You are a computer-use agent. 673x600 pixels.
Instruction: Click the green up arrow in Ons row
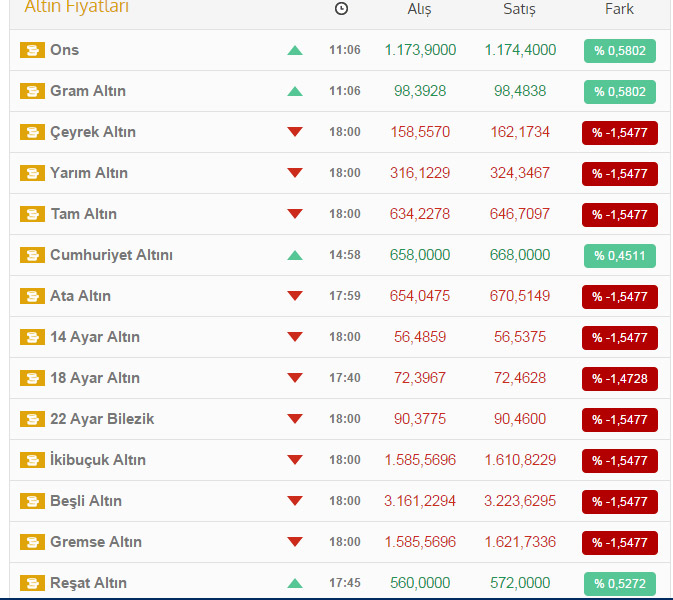click(x=294, y=50)
